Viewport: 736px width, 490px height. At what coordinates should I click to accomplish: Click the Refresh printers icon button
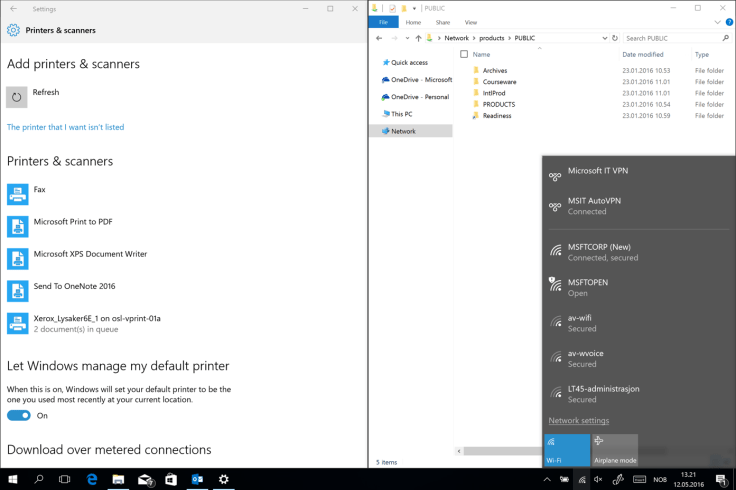[16, 97]
